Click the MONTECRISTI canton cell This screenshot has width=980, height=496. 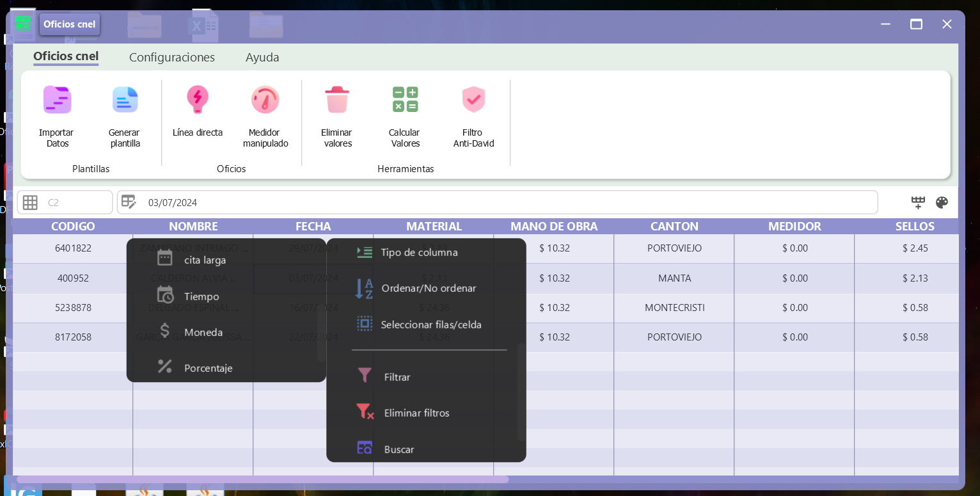(x=674, y=307)
